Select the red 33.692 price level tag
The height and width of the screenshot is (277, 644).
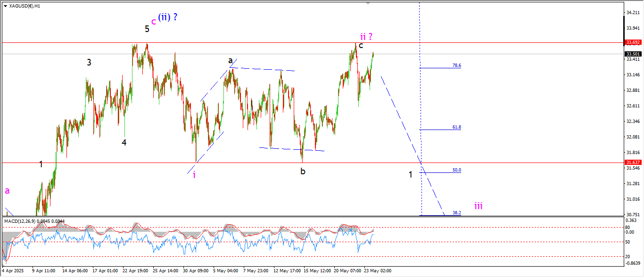point(633,42)
